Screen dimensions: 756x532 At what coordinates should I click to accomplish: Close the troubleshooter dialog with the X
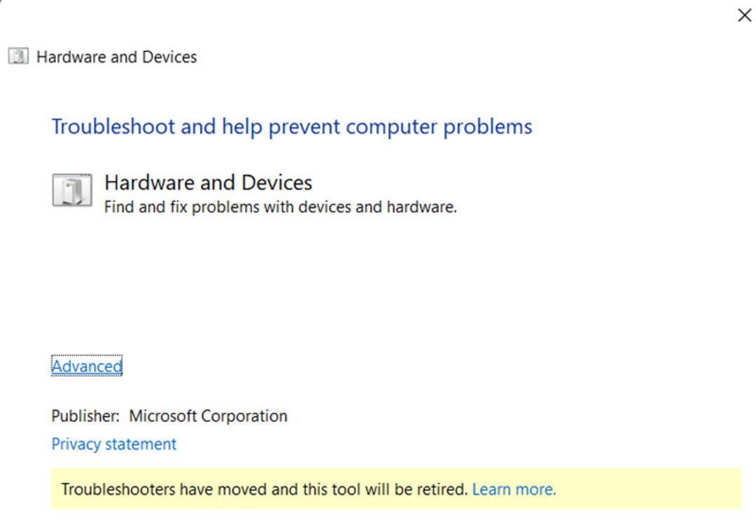click(x=744, y=15)
